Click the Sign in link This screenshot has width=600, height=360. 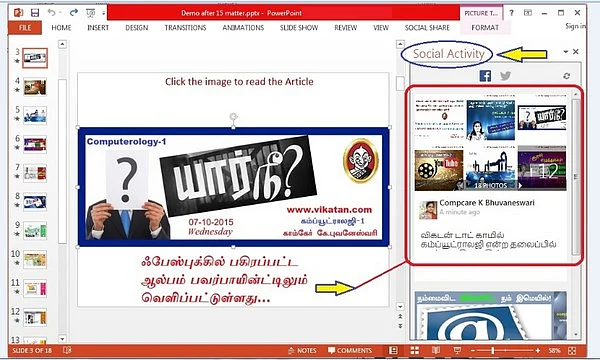point(575,26)
